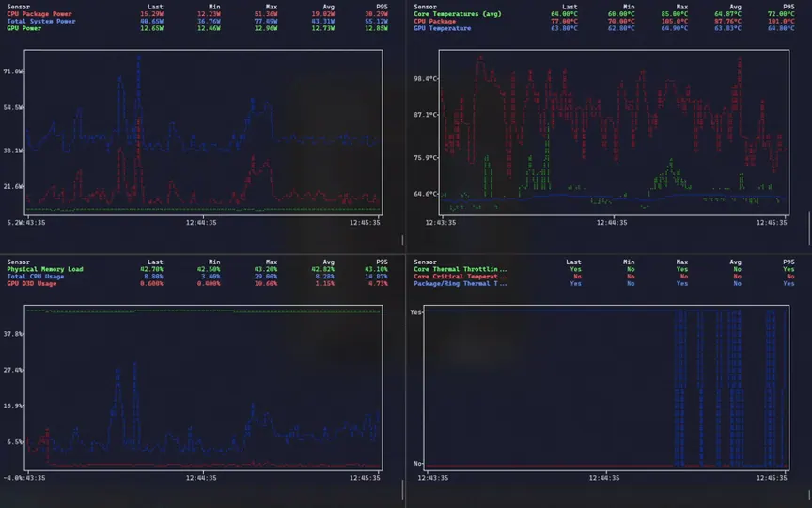Click the Core Temperatures Avg value 64.87°C
Image resolution: width=812 pixels, height=508 pixels.
tap(727, 14)
